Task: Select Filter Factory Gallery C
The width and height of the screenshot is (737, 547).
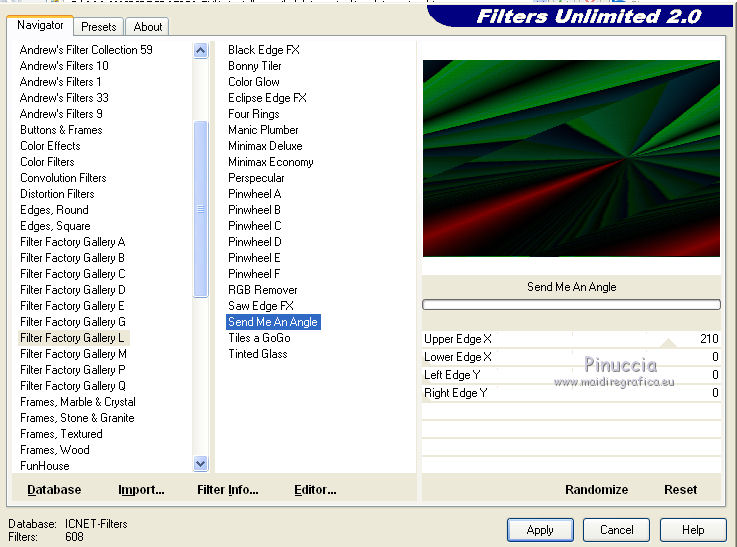Action: coord(72,274)
